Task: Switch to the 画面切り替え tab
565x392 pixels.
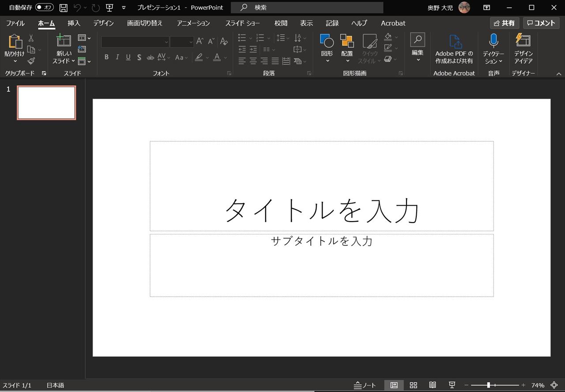Action: click(145, 23)
